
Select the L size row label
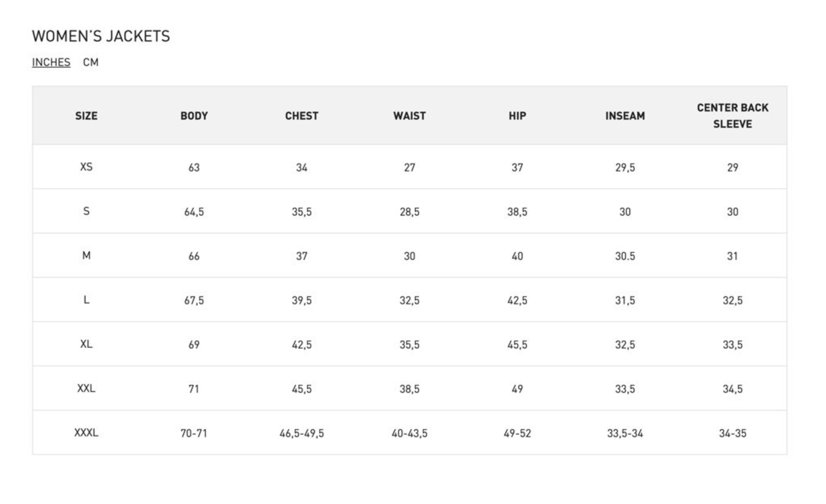point(86,300)
